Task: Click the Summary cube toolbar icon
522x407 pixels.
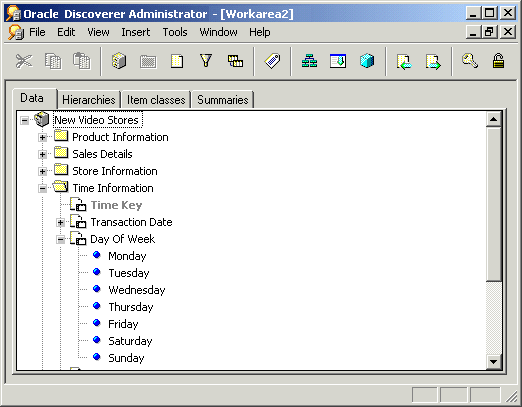Action: tap(367, 61)
